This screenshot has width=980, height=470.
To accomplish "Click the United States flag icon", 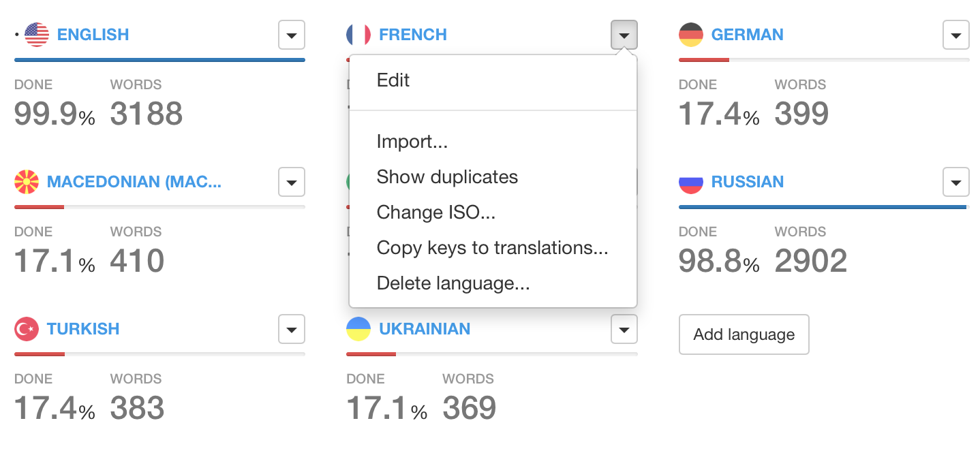I will point(37,35).
